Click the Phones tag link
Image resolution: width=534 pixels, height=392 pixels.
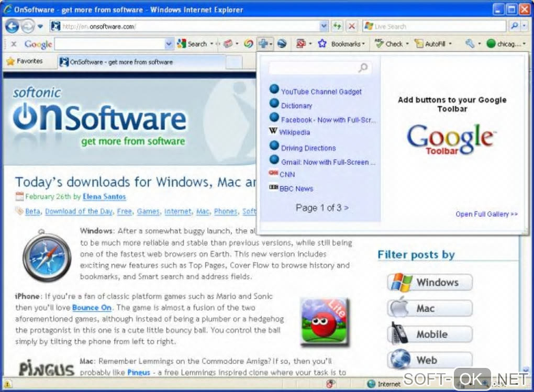tap(226, 211)
